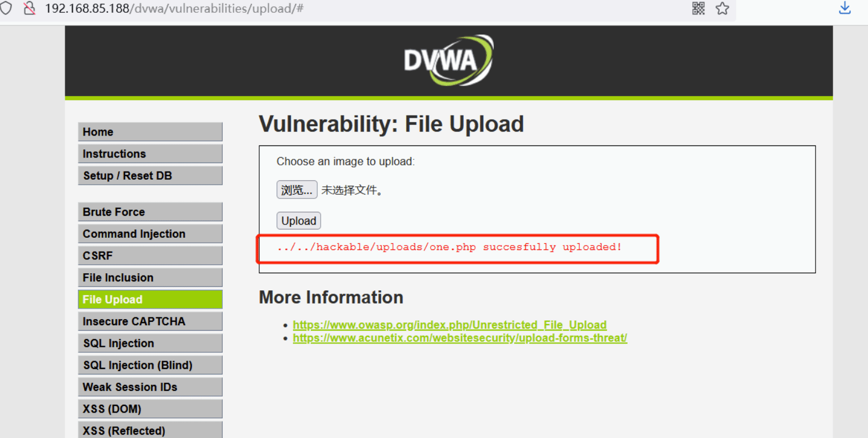Click the DVWA logo in header
Image resolution: width=868 pixels, height=438 pixels.
448,60
